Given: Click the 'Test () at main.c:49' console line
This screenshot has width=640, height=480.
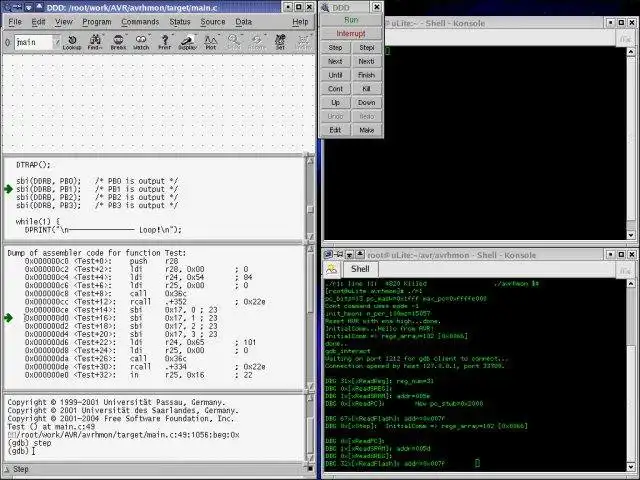Looking at the screenshot, I should coord(51,427).
